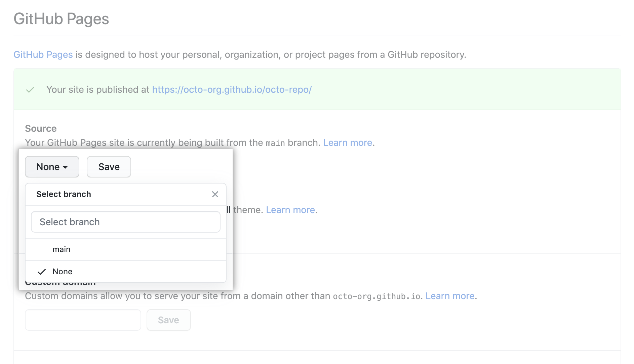
Task: Click the Select branch search field
Action: click(125, 222)
